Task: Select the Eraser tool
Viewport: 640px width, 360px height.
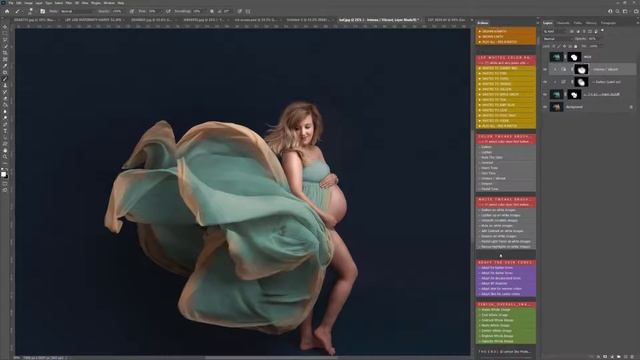Action: [x=4, y=99]
